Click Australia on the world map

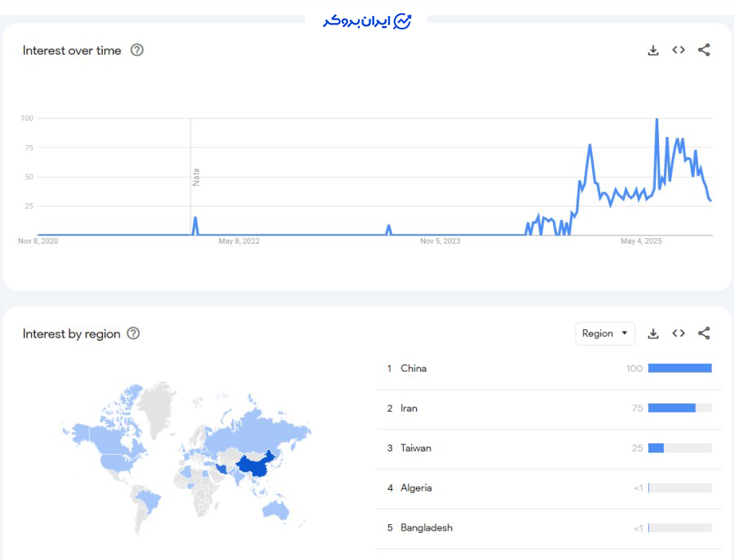[x=276, y=509]
